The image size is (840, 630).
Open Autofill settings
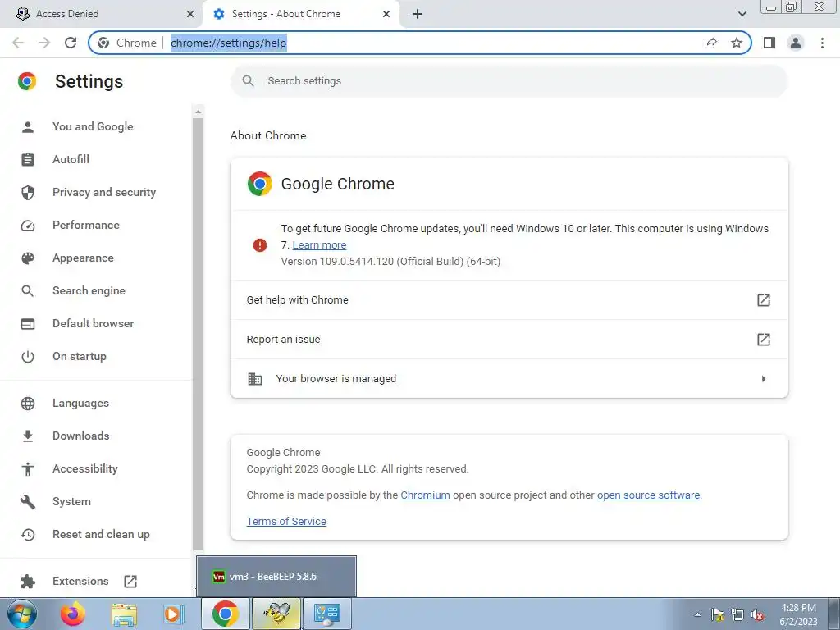coord(71,160)
